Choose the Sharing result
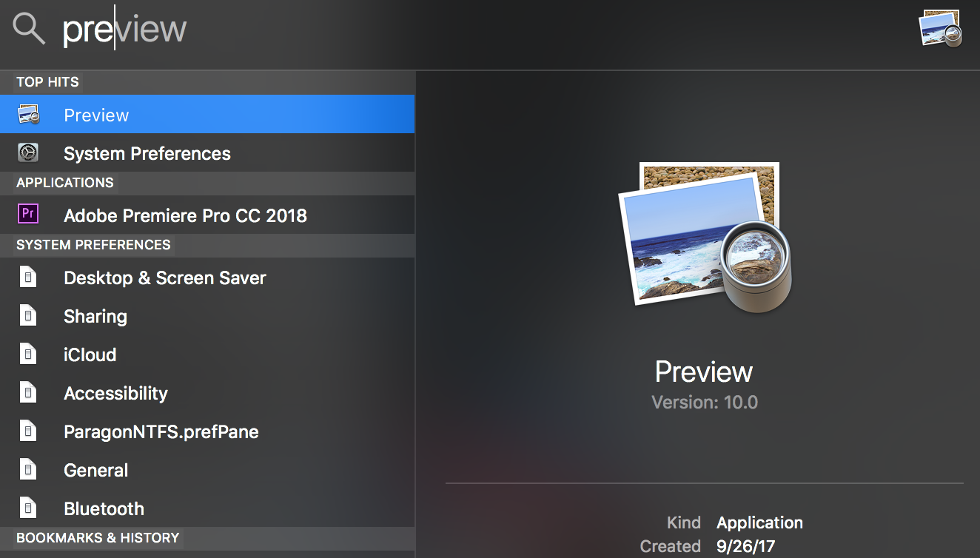Screen dimensions: 980x558 click(207, 316)
